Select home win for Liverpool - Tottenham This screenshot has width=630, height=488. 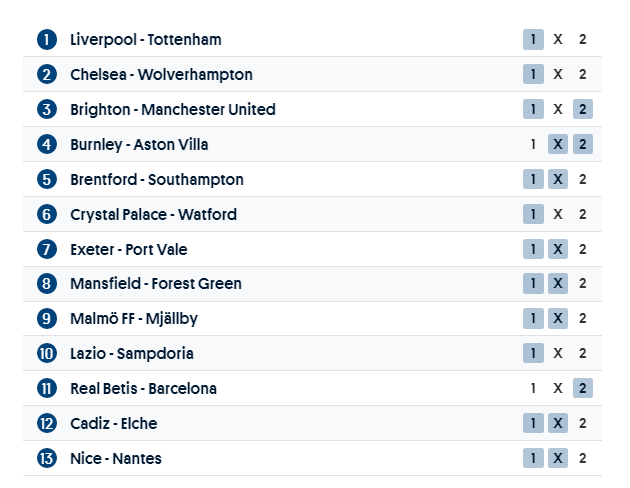point(533,40)
